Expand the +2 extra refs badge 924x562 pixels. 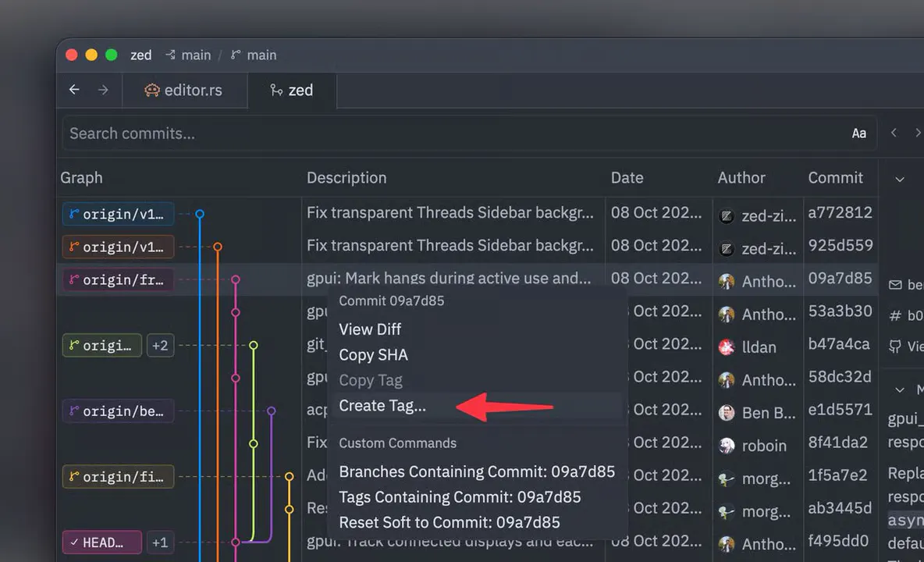pos(160,345)
